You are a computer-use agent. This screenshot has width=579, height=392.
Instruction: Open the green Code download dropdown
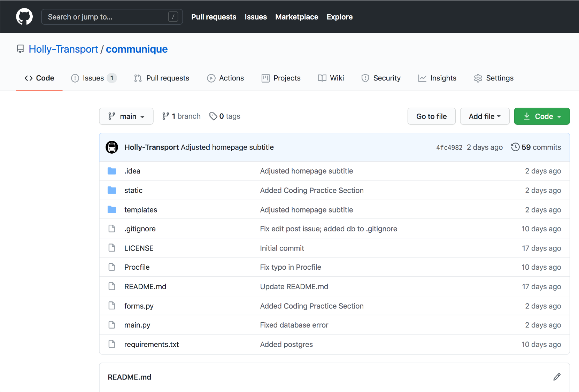tap(542, 116)
